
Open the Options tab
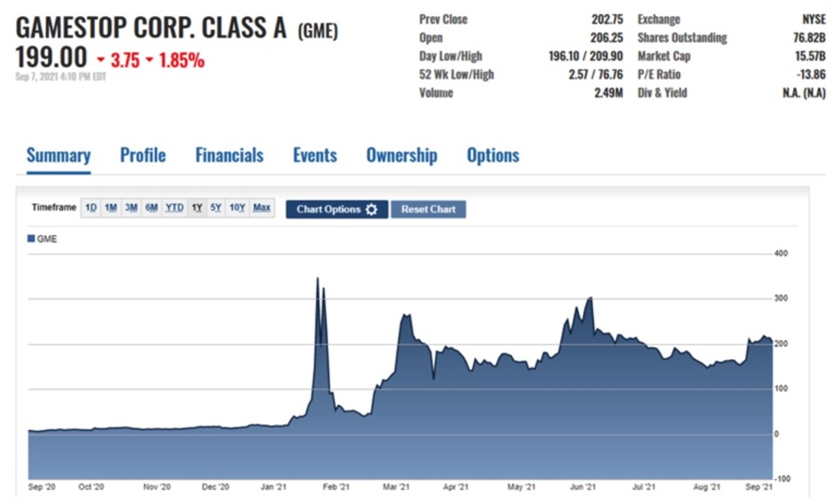click(x=493, y=155)
